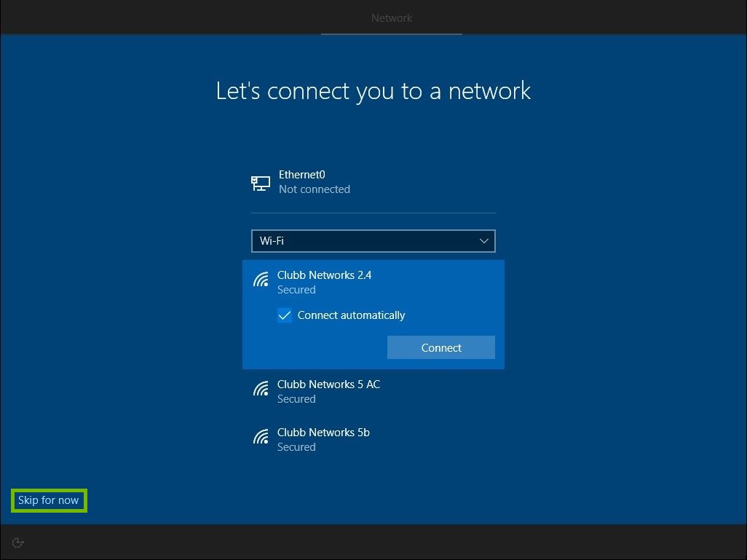The width and height of the screenshot is (747, 560).
Task: Uncheck Connect automatically for Clubb Networks 2.4
Action: 285,315
